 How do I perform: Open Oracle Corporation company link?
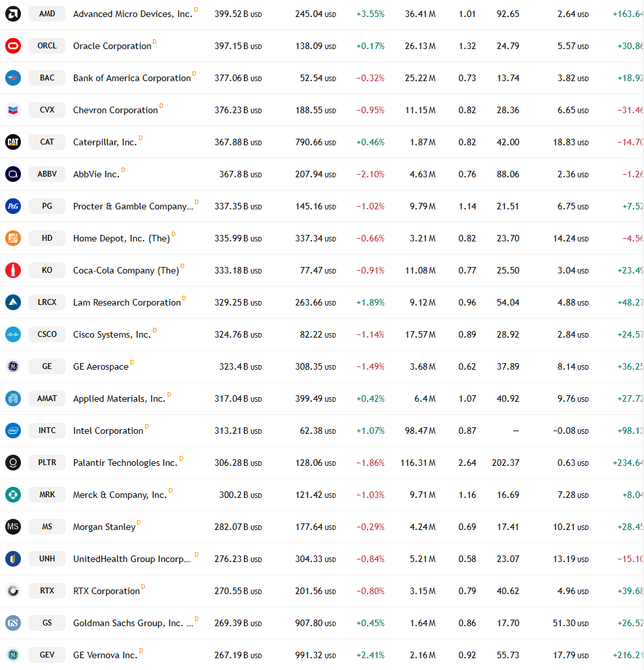112,46
